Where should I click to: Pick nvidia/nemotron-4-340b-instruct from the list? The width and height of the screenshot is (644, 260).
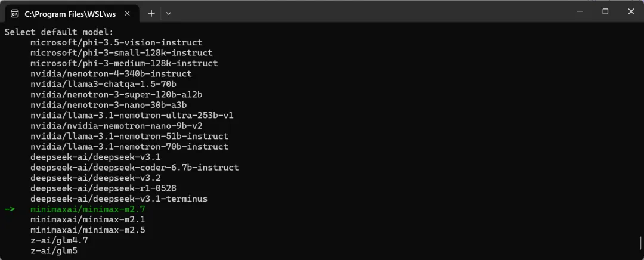tap(111, 73)
